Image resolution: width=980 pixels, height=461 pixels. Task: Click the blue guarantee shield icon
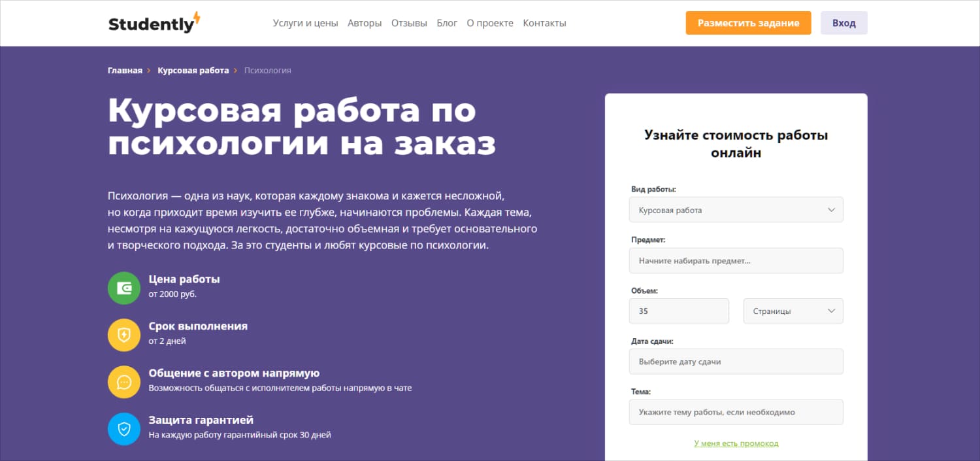(x=124, y=429)
